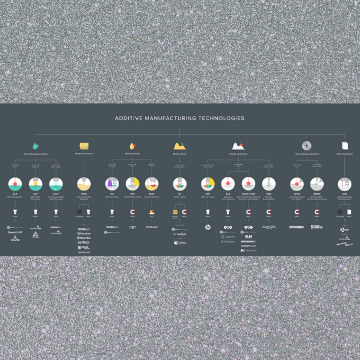Click the purple NPJ process circle
This screenshot has width=360, height=360.
coord(112,184)
